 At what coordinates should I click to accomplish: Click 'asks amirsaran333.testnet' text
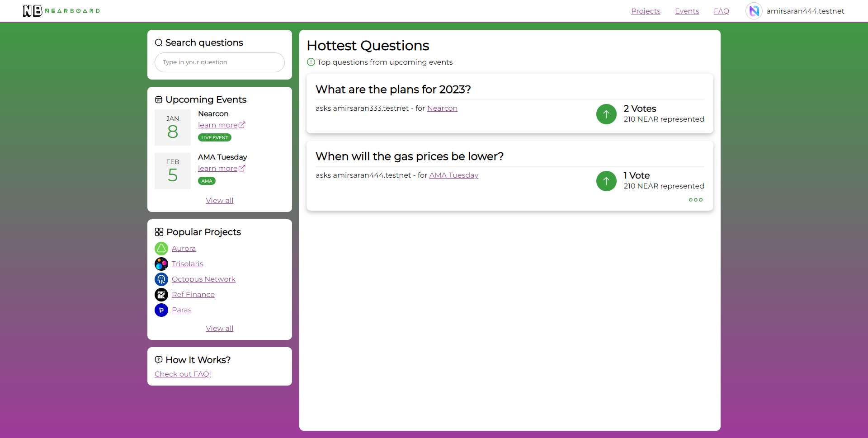pyautogui.click(x=362, y=108)
